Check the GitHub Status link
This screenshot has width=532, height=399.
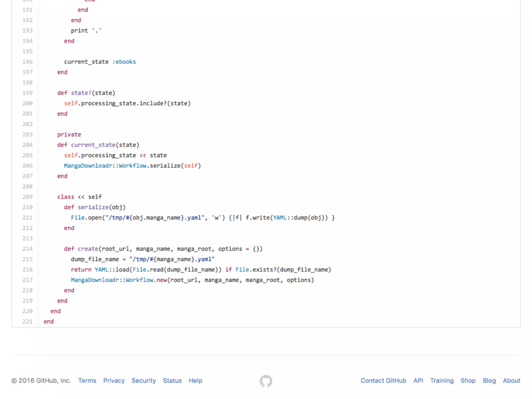click(x=172, y=381)
